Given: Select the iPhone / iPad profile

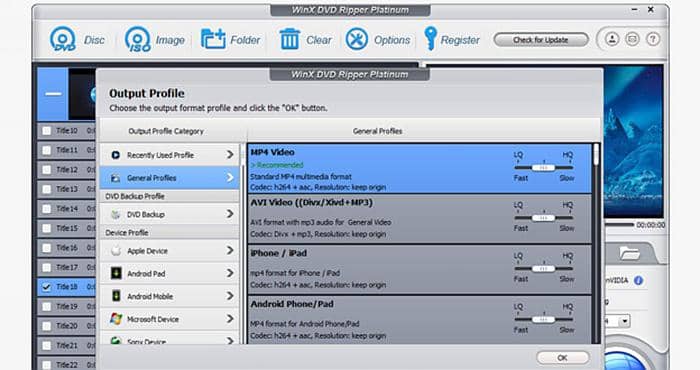Looking at the screenshot, I should click(x=420, y=270).
